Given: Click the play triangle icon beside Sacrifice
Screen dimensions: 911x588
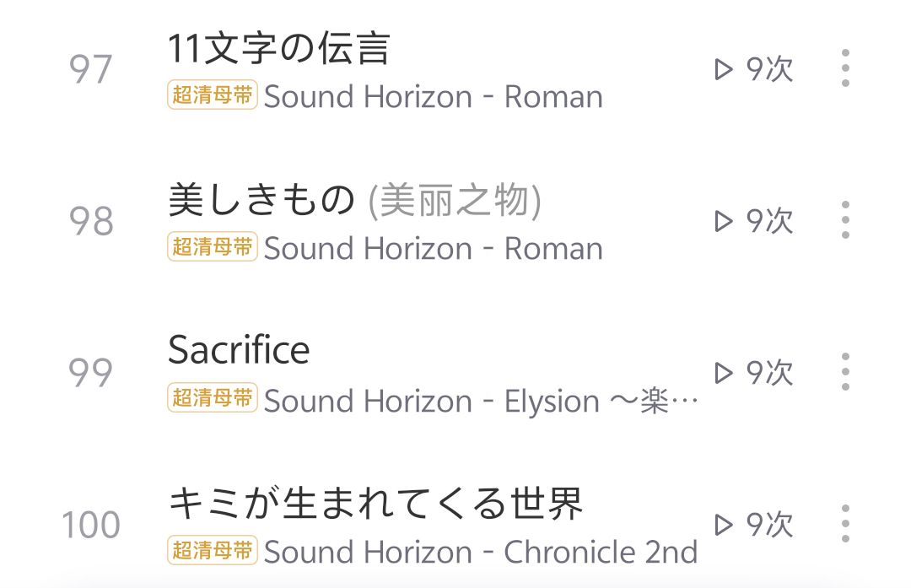Looking at the screenshot, I should tap(723, 373).
